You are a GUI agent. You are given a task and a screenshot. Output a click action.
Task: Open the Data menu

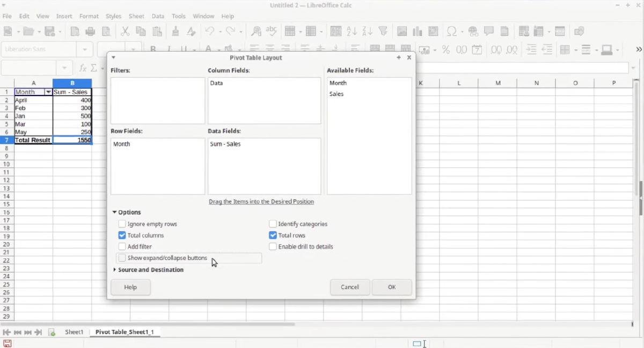click(x=157, y=16)
